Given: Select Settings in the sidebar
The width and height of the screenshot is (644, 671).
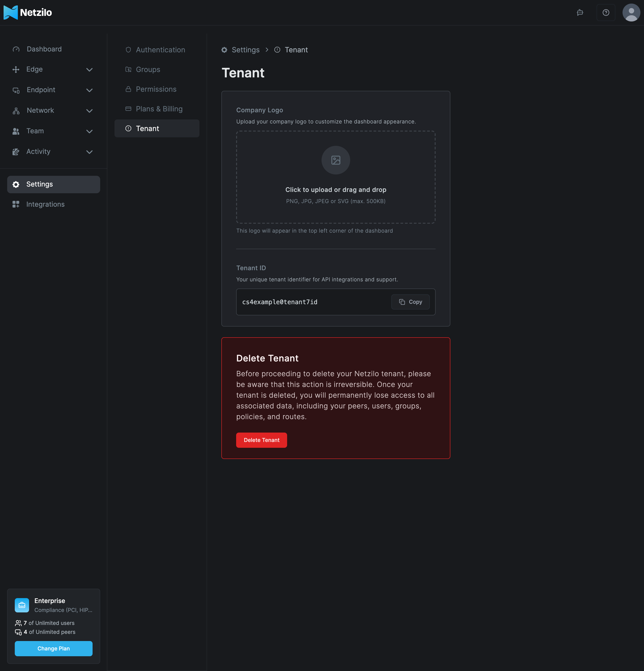Looking at the screenshot, I should pyautogui.click(x=53, y=185).
